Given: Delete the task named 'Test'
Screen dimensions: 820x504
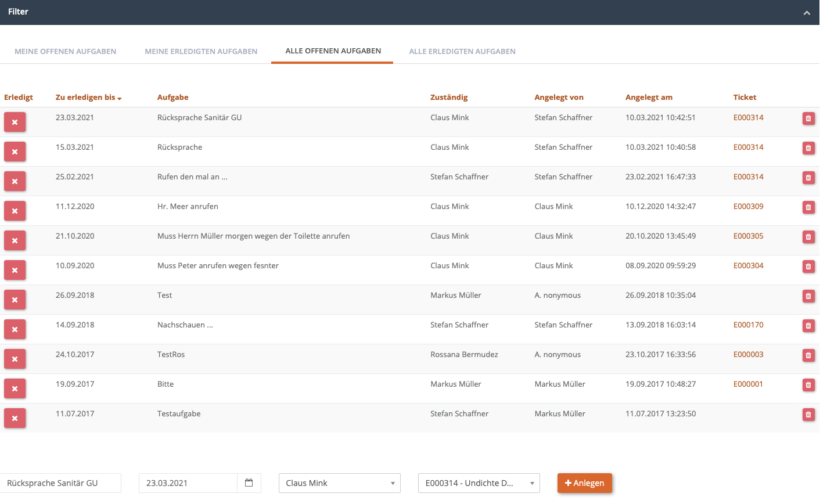Looking at the screenshot, I should tap(808, 296).
